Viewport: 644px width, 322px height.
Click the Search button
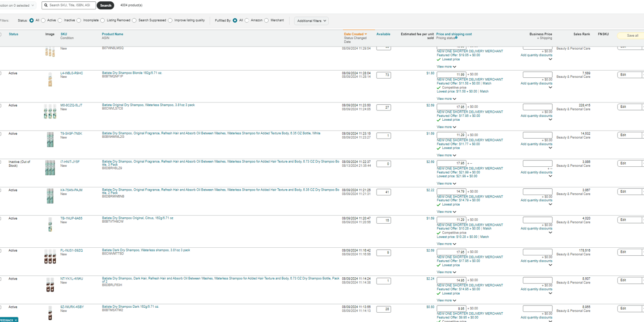point(106,5)
